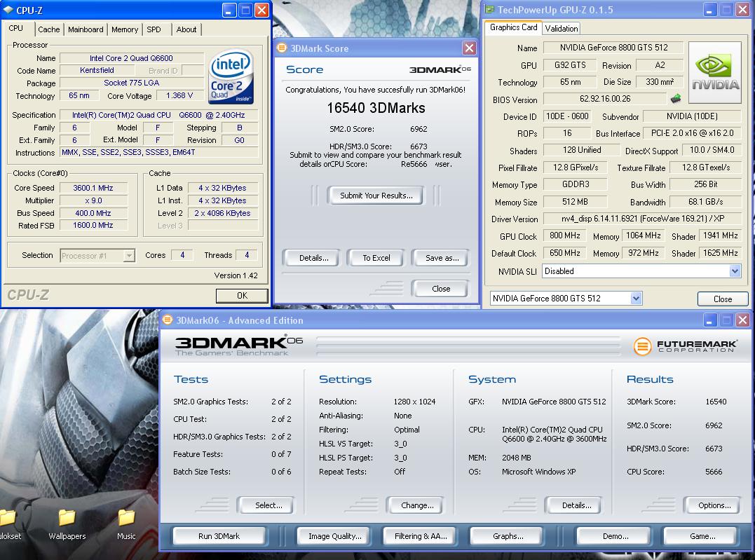Image resolution: width=755 pixels, height=560 pixels.
Task: Click the Demo button in 3DMark06
Action: coord(615,536)
